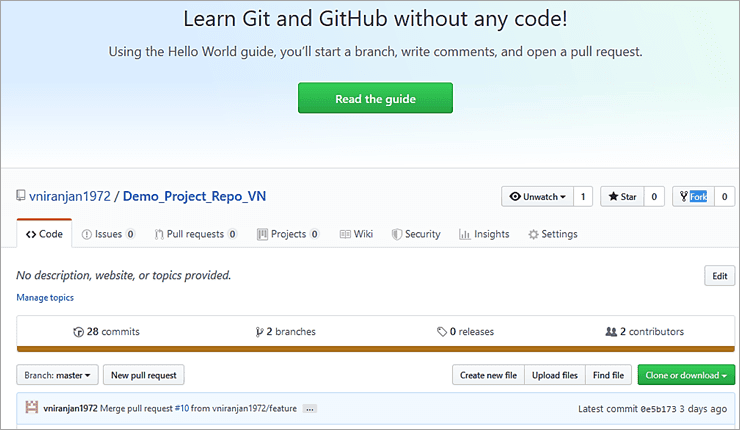Open the Manage topics link

pyautogui.click(x=45, y=297)
